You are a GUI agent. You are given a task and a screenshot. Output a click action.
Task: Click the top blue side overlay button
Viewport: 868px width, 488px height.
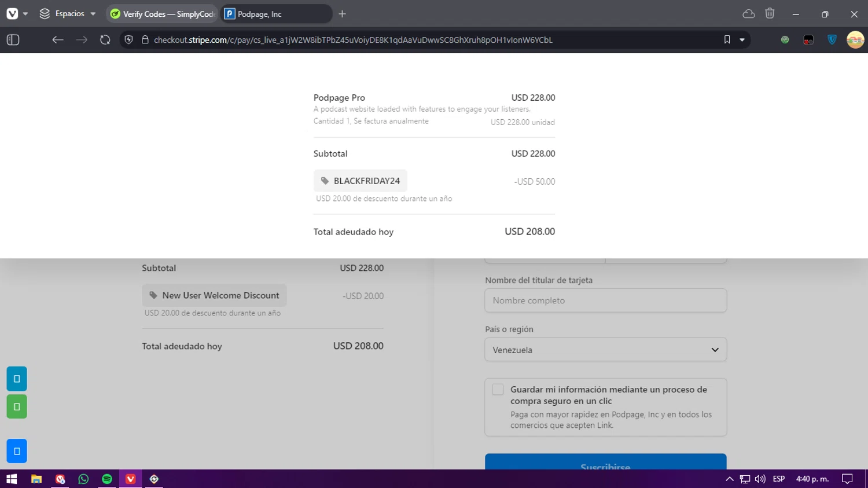click(17, 379)
